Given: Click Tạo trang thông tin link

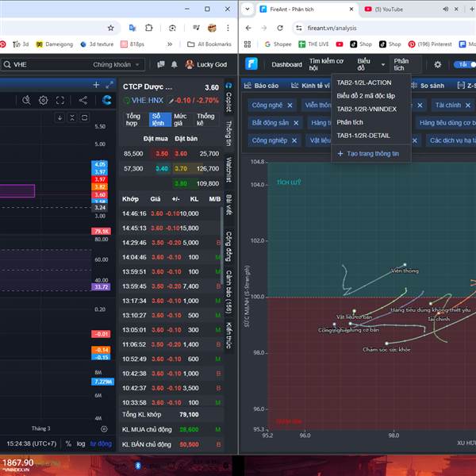Looking at the screenshot, I should (x=367, y=153).
